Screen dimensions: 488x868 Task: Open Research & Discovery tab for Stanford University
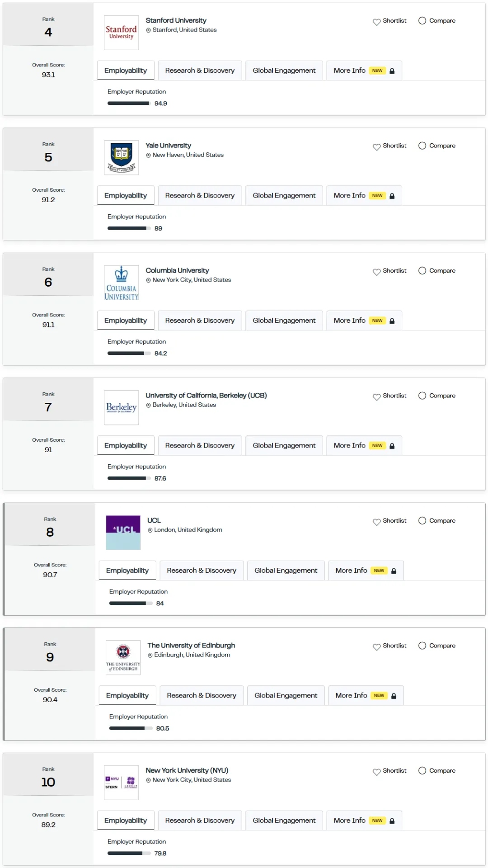pyautogui.click(x=200, y=71)
